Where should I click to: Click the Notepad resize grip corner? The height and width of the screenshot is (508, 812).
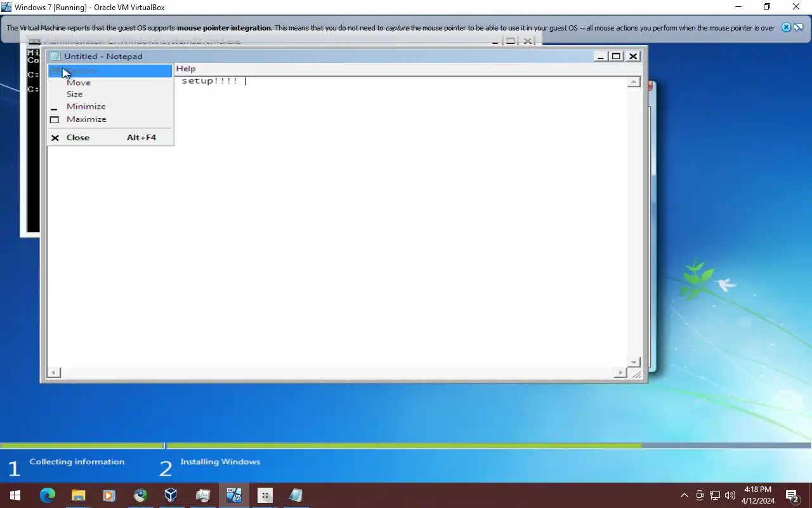(x=636, y=373)
